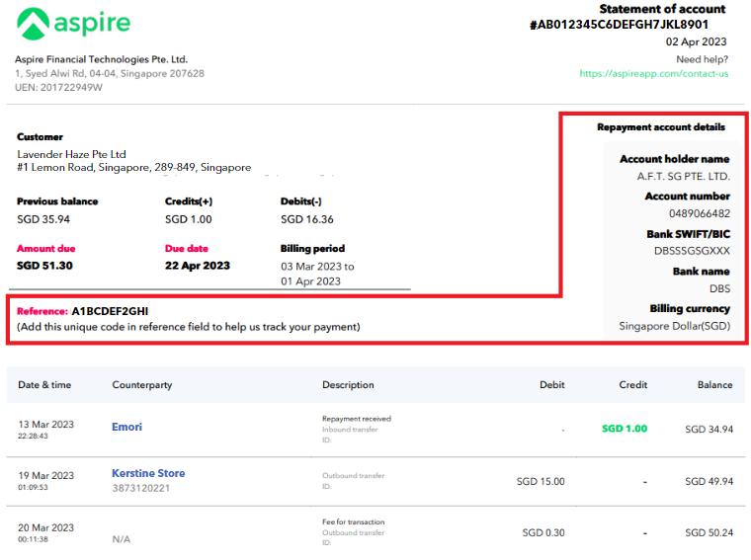This screenshot has width=751, height=560.
Task: Select the 13 Mar 2023 transaction date
Action: 46,425
